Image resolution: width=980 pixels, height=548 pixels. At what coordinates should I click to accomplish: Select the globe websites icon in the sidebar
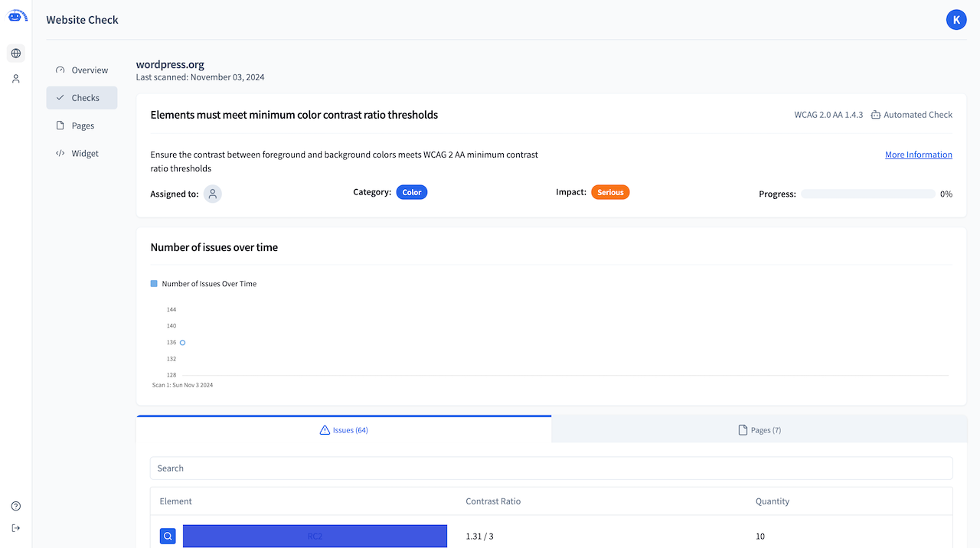pyautogui.click(x=15, y=54)
